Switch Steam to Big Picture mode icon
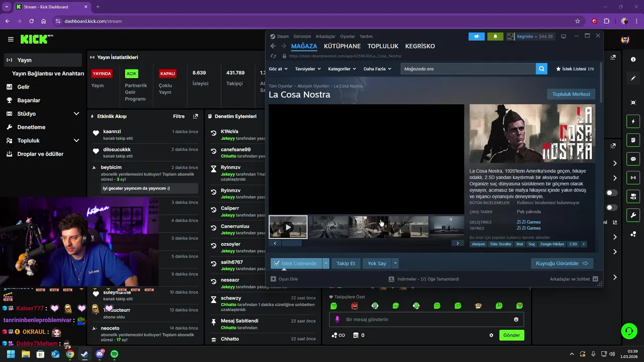 pyautogui.click(x=563, y=36)
